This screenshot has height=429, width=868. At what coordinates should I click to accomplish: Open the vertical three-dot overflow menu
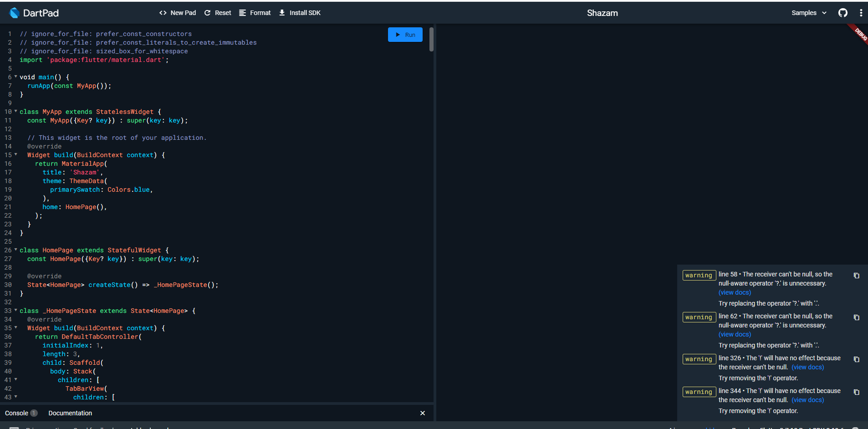click(861, 13)
